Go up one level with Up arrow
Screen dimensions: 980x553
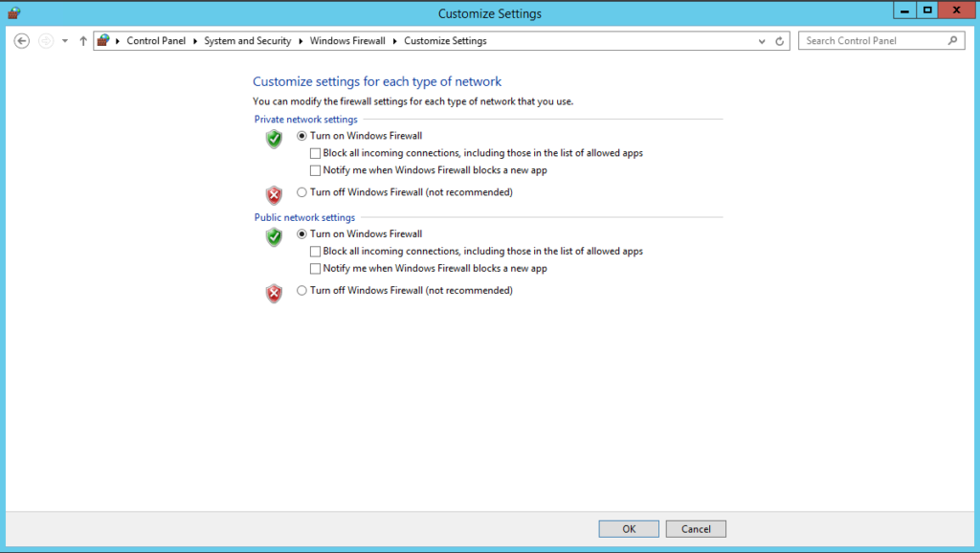point(83,41)
